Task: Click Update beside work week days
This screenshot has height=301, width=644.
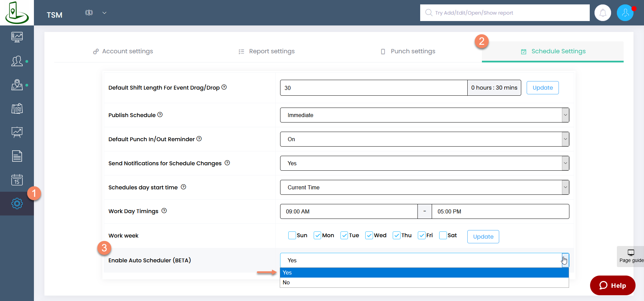Action: point(483,237)
